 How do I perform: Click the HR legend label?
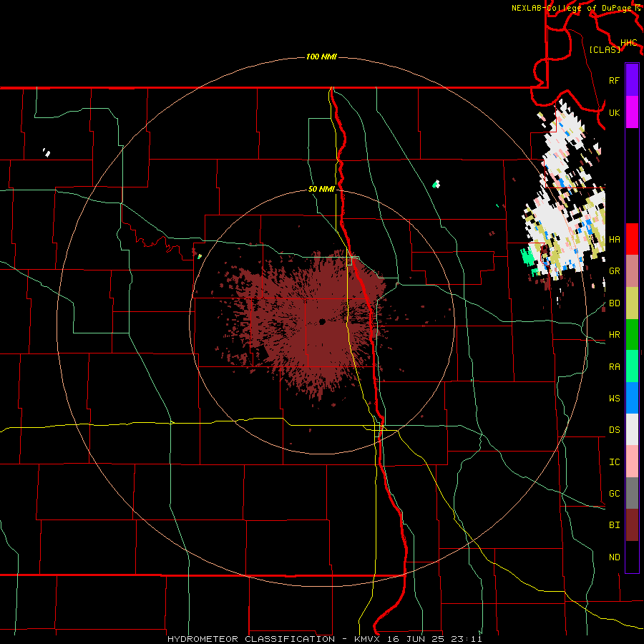click(x=614, y=335)
